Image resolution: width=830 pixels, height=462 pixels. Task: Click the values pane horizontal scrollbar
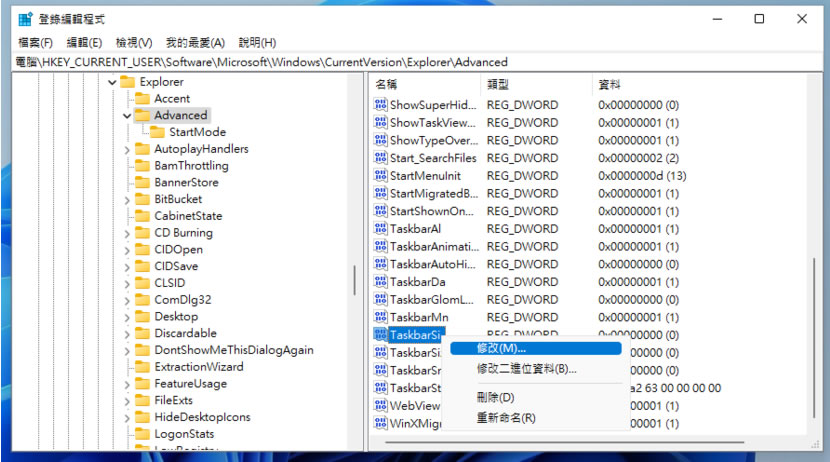[x=564, y=442]
